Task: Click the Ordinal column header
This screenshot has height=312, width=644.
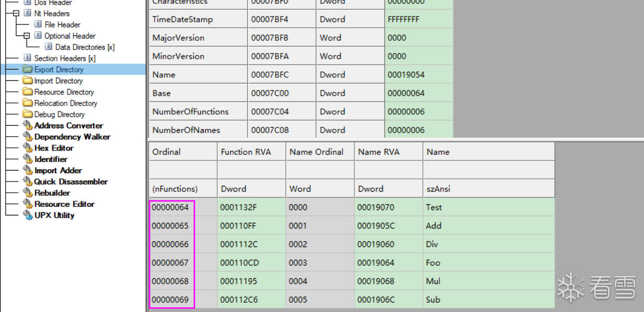Action: 183,152
